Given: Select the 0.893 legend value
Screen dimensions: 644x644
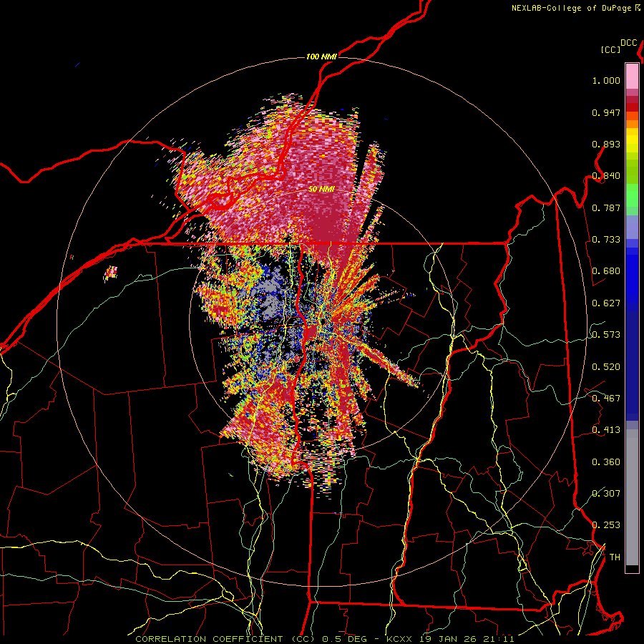Looking at the screenshot, I should click(606, 144).
